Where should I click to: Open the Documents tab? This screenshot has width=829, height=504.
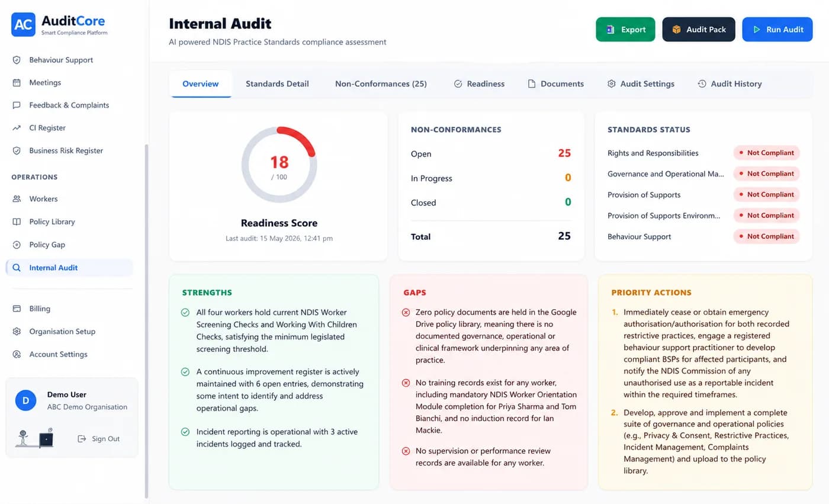click(555, 84)
